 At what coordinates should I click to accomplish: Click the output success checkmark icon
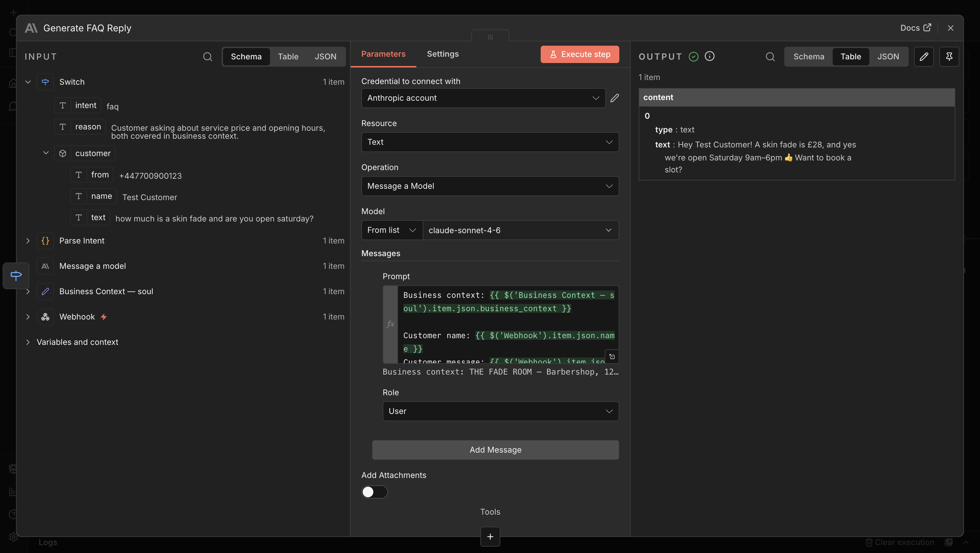pyautogui.click(x=694, y=57)
